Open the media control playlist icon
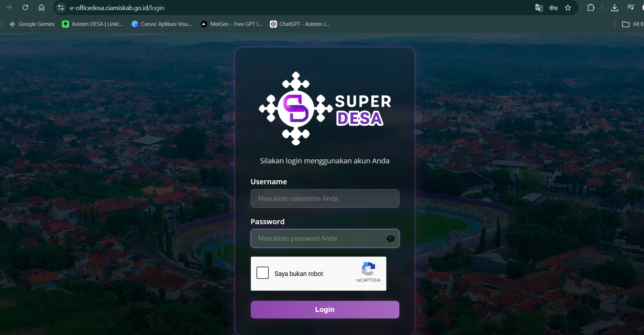644x335 pixels. click(631, 8)
